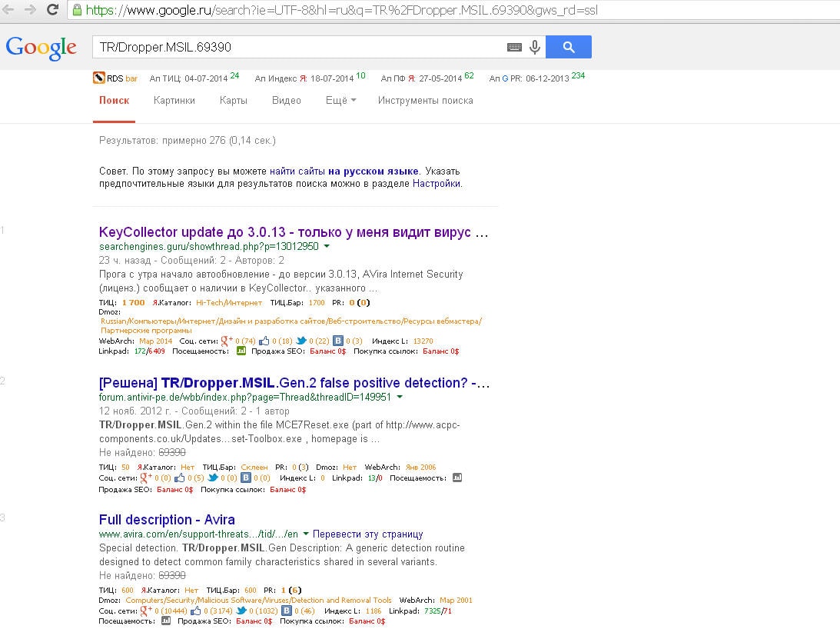Click the Google logo
Image resolution: width=840 pixels, height=629 pixels.
click(x=42, y=48)
